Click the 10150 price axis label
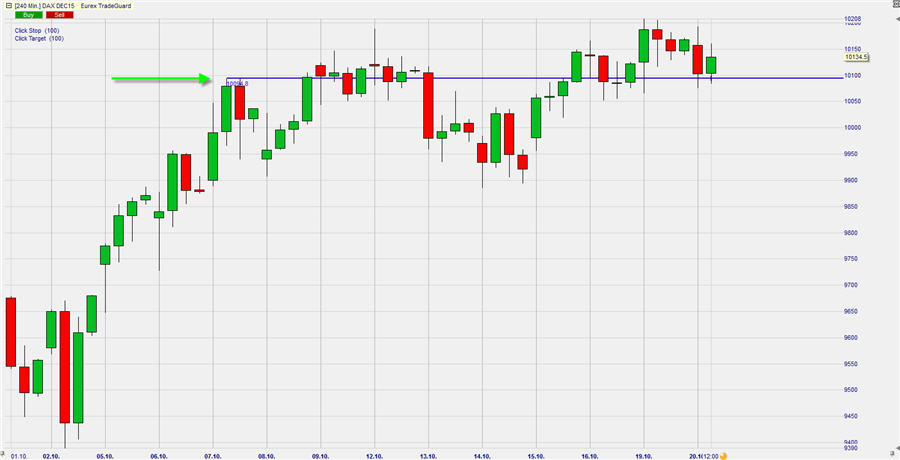This screenshot has width=900, height=460. (x=852, y=49)
